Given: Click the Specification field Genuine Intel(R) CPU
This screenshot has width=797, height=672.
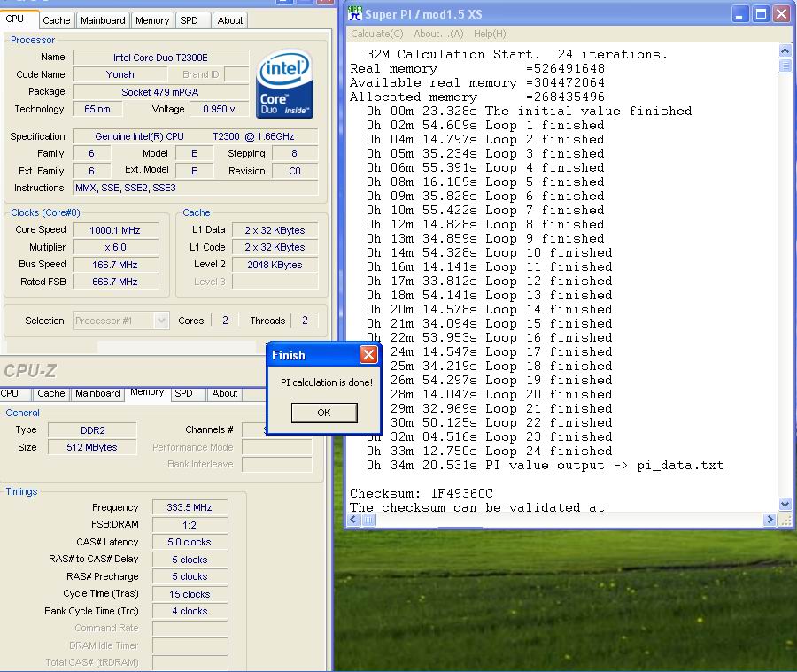Looking at the screenshot, I should 195,136.
